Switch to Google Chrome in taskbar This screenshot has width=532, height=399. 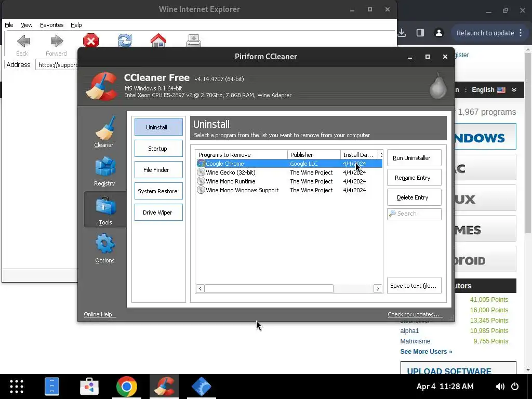coord(127,387)
